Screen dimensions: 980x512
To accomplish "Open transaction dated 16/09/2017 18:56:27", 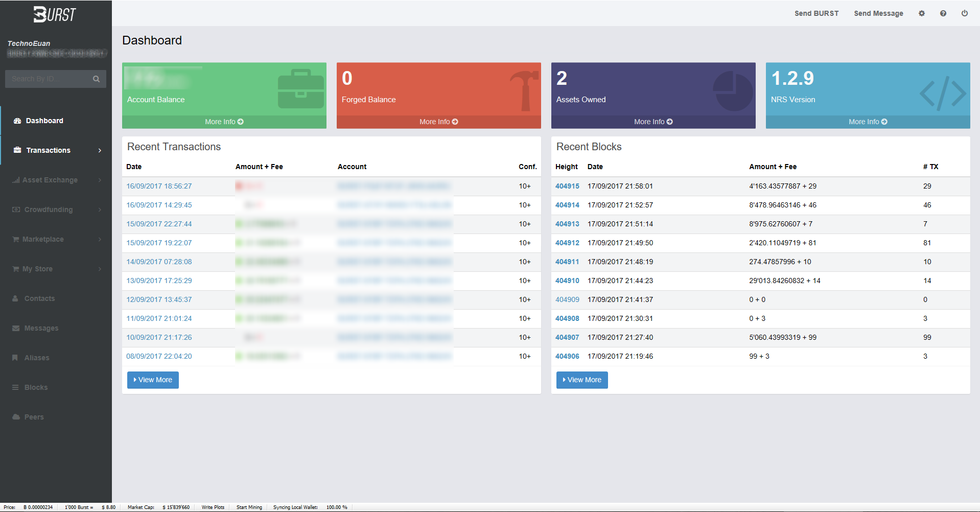I will click(159, 186).
